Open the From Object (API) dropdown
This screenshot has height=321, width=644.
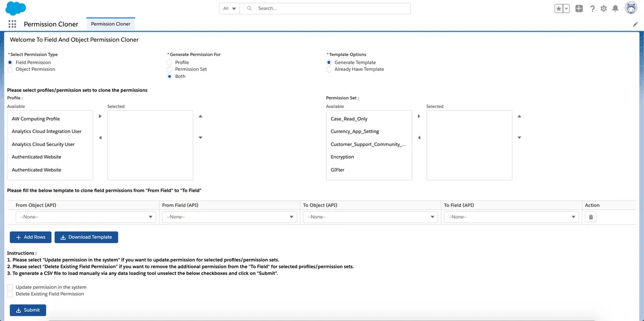pos(86,217)
